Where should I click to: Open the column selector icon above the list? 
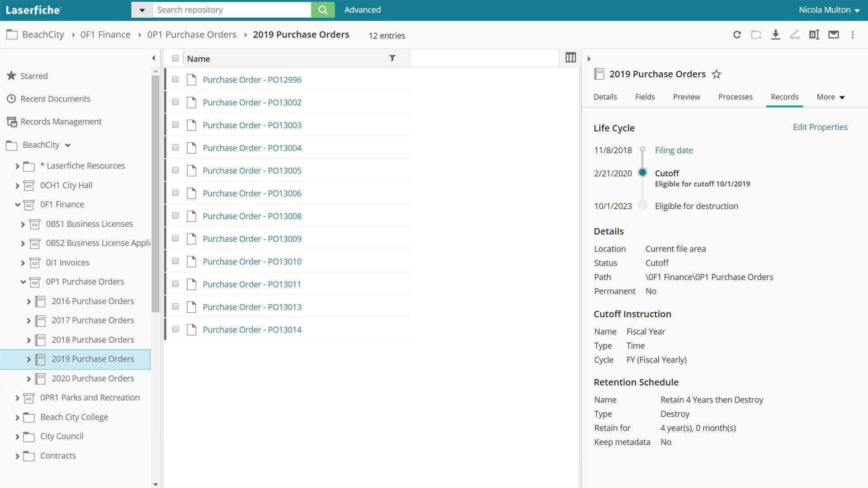click(570, 57)
